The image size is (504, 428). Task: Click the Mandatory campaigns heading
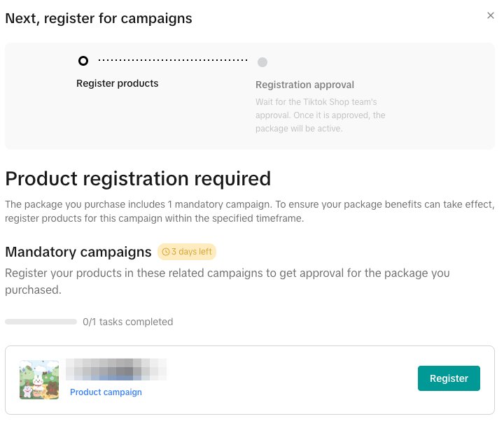(x=78, y=252)
